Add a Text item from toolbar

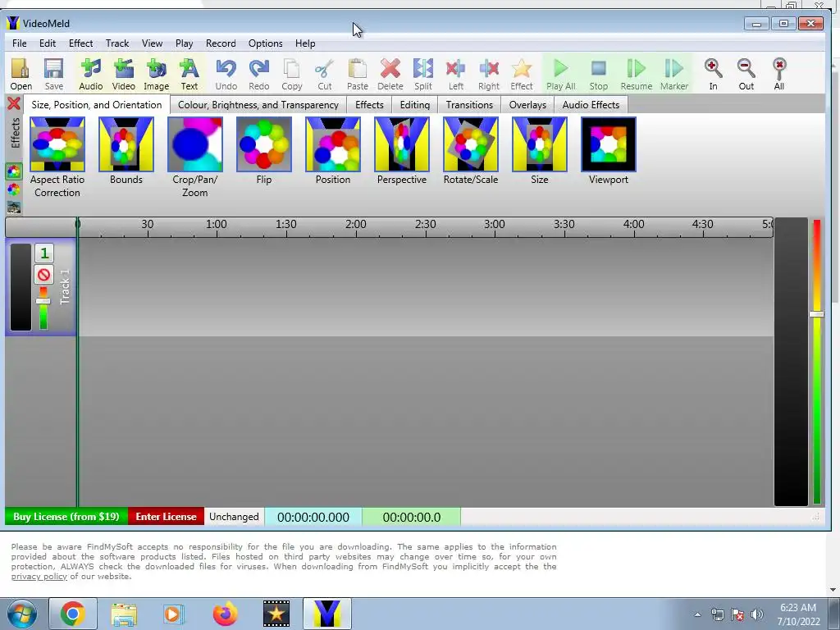pyautogui.click(x=189, y=74)
